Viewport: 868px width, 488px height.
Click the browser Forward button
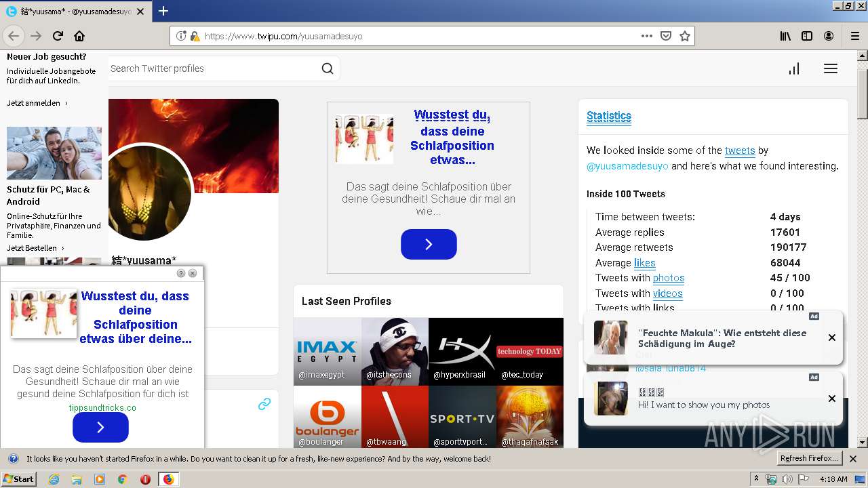(x=36, y=36)
